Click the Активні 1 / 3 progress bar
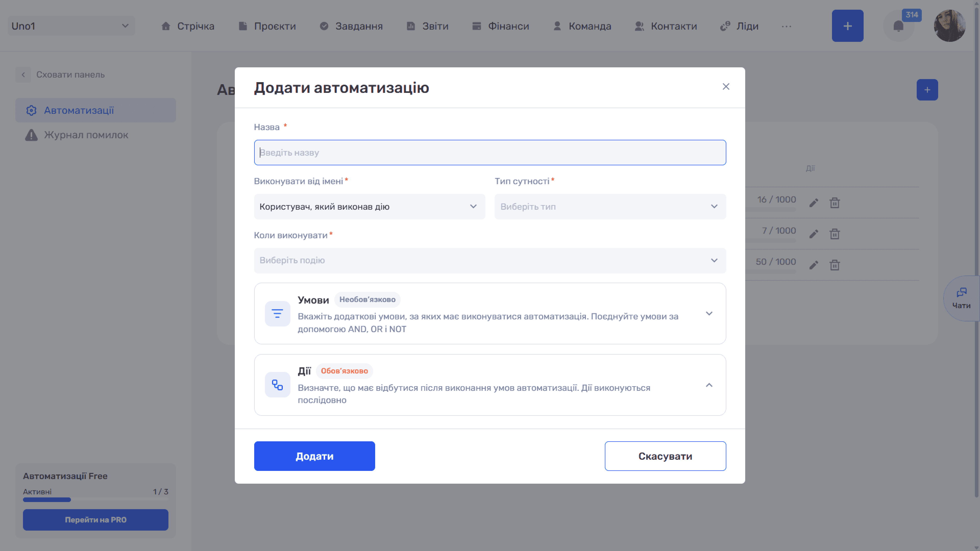 tap(95, 500)
